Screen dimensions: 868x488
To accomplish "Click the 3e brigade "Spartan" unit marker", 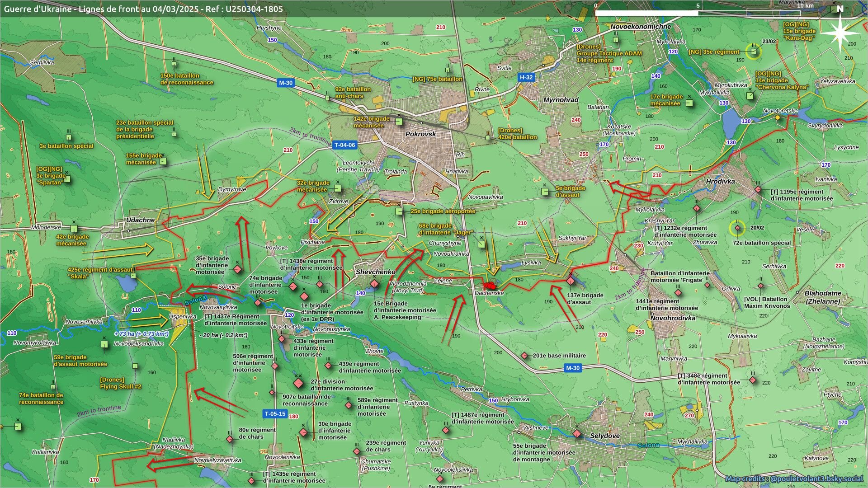I will click(x=67, y=179).
